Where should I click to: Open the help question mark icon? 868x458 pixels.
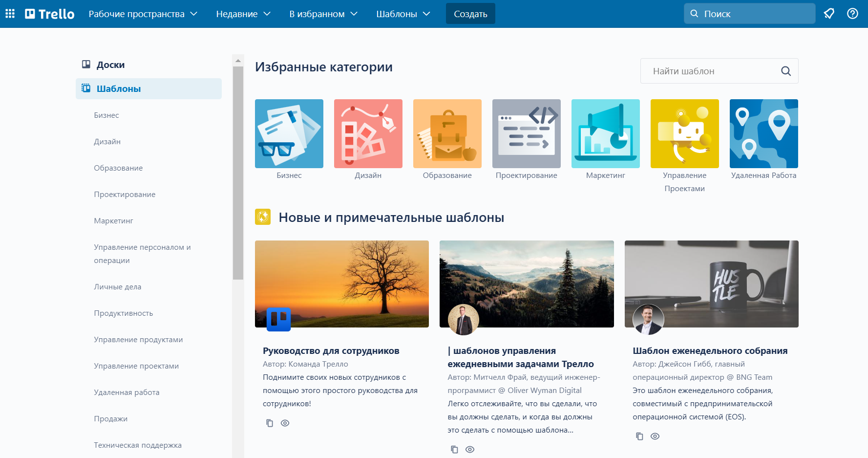(x=852, y=14)
